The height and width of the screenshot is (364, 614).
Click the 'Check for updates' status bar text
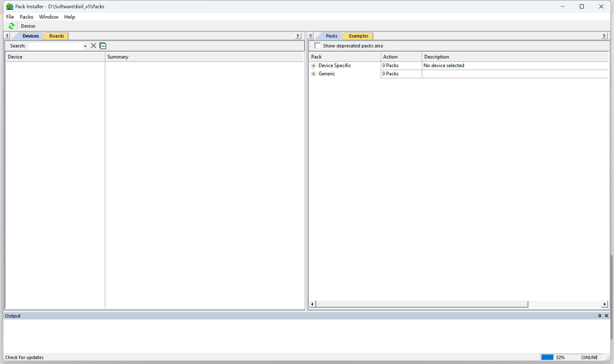click(x=24, y=357)
